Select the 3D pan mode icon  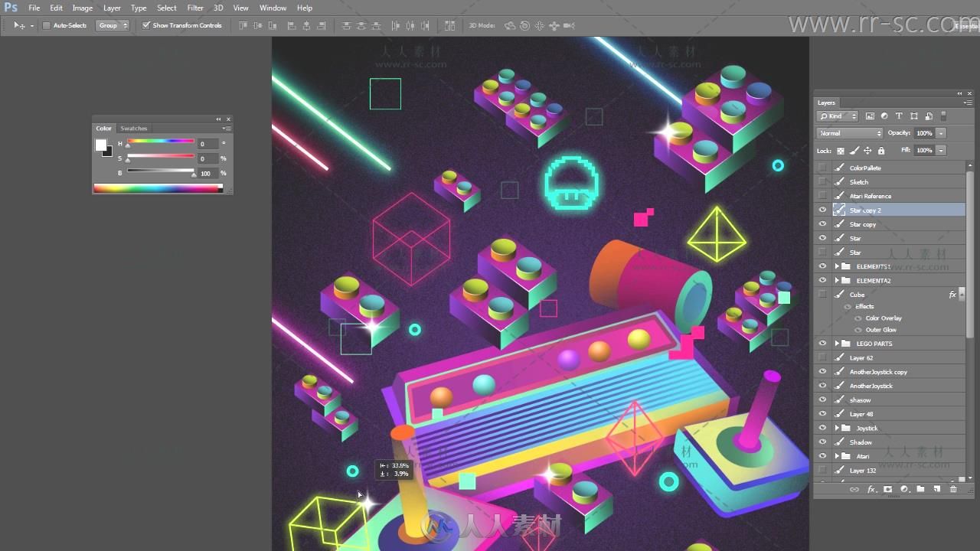coord(539,25)
